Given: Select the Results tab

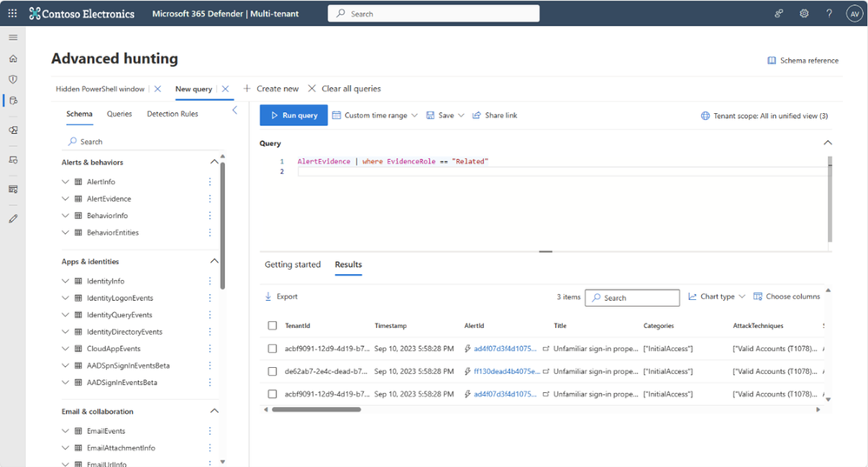Looking at the screenshot, I should click(348, 264).
